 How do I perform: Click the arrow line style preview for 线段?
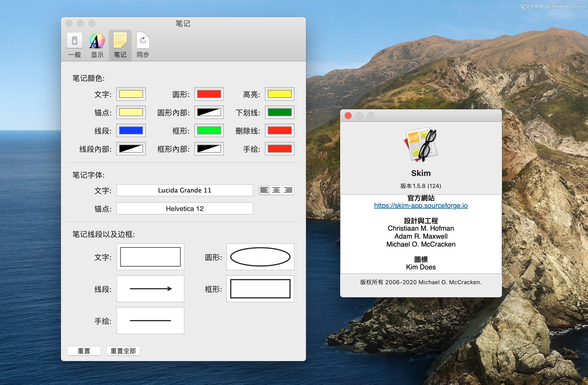[150, 288]
